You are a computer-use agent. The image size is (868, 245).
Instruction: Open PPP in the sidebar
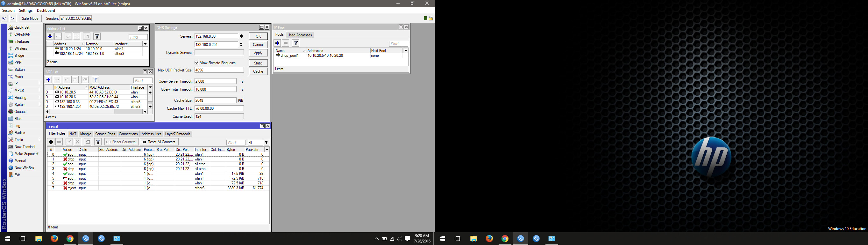point(18,63)
